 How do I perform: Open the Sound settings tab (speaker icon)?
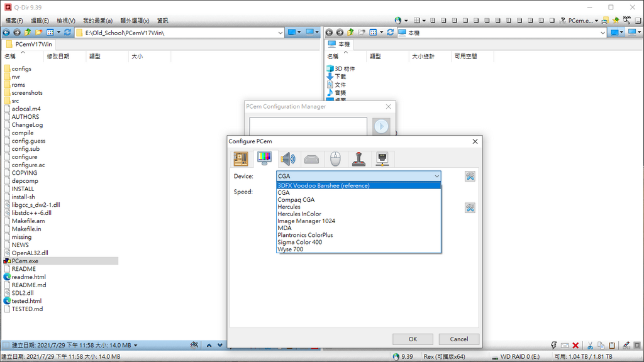click(x=288, y=159)
